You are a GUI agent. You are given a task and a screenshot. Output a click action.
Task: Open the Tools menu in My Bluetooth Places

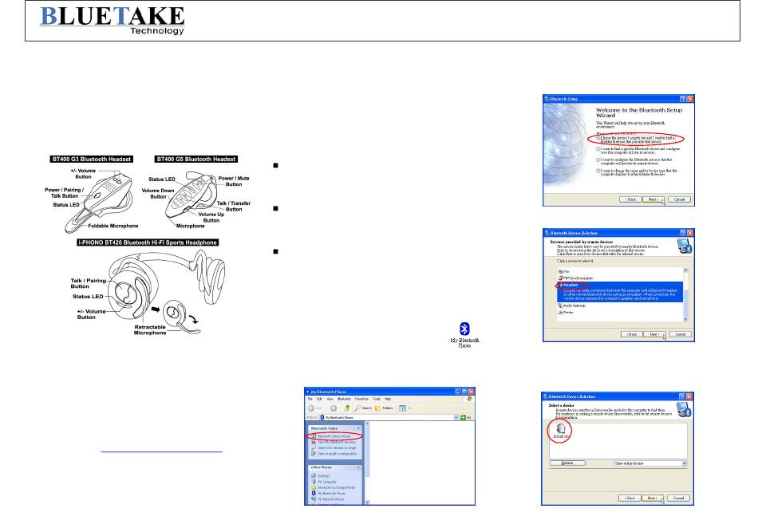(377, 399)
